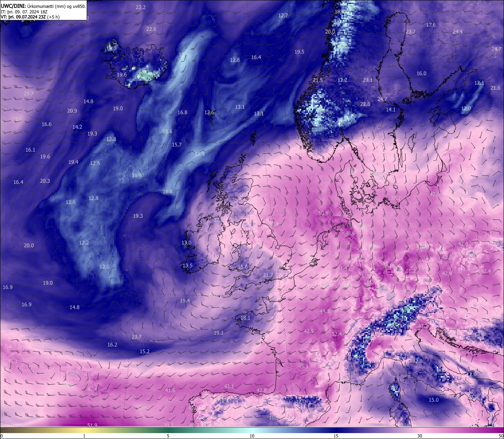Click the UWC/DINI map title text
The height and width of the screenshot is (439, 504).
(43, 6)
